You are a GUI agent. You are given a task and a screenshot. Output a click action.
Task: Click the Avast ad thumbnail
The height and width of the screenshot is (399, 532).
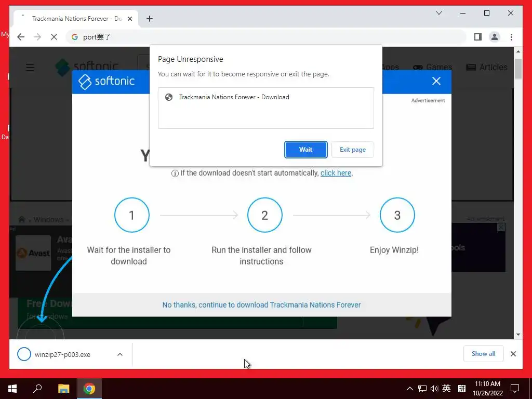pos(33,253)
